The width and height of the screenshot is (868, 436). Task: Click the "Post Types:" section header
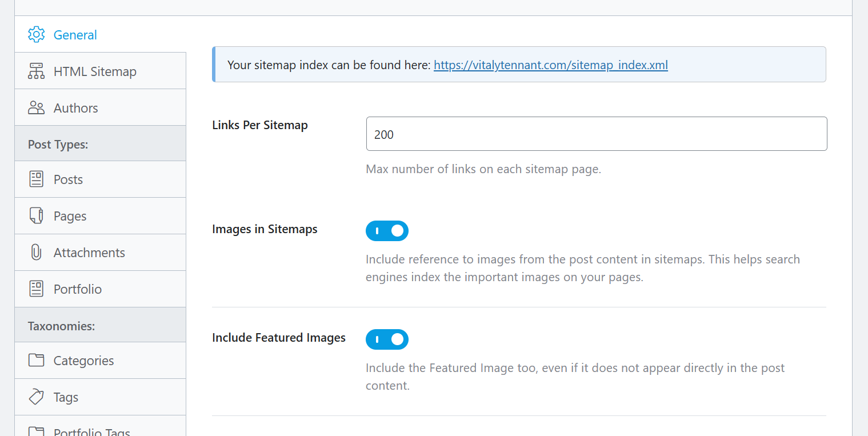point(58,145)
